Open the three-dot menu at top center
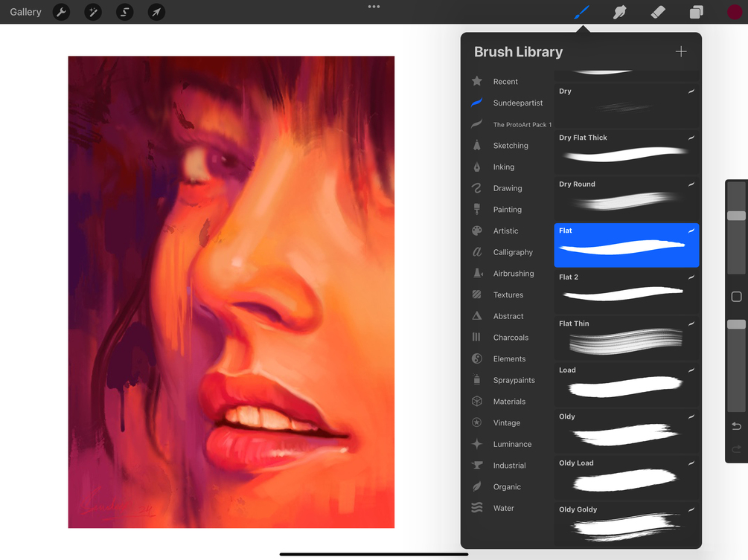Screen dimensions: 748x560 click(374, 7)
